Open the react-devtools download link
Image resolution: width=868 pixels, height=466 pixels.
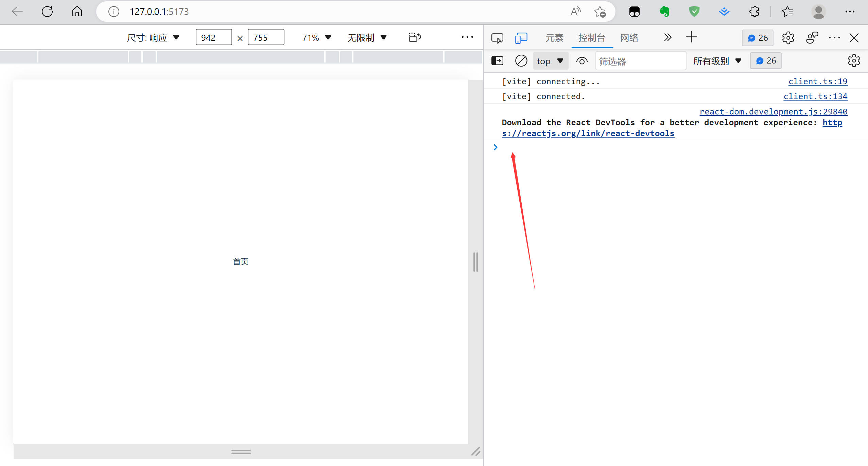[588, 133]
